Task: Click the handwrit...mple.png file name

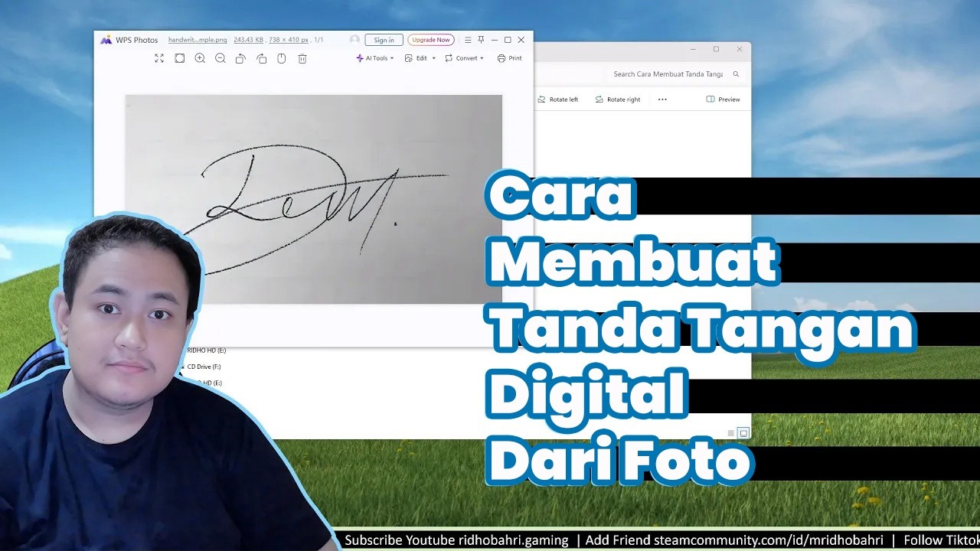Action: point(198,40)
